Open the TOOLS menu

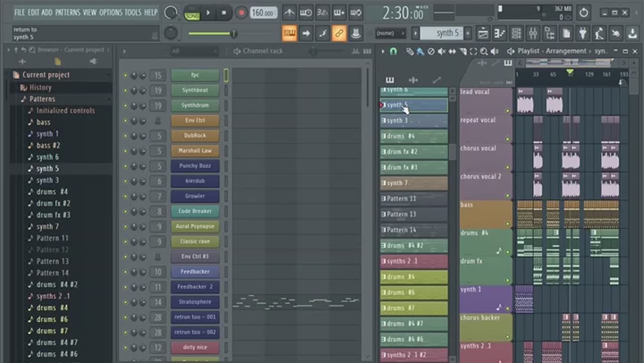[x=133, y=12]
